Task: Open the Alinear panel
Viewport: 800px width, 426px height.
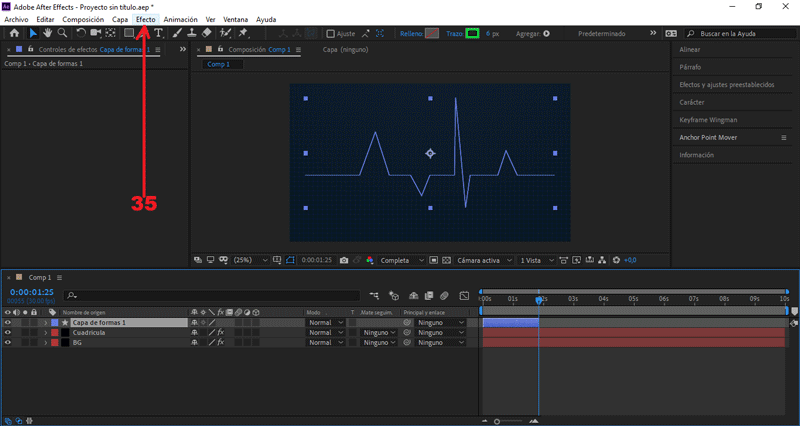Action: [x=690, y=49]
